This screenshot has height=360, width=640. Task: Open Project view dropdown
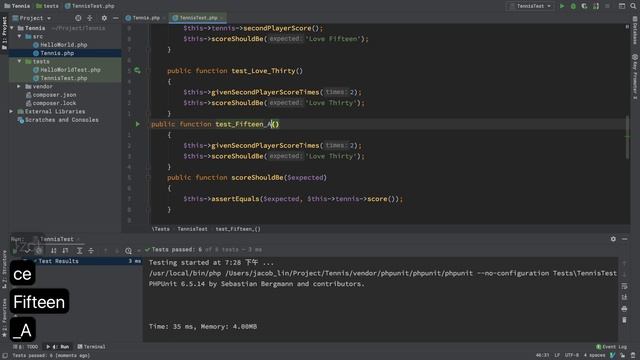[x=32, y=18]
